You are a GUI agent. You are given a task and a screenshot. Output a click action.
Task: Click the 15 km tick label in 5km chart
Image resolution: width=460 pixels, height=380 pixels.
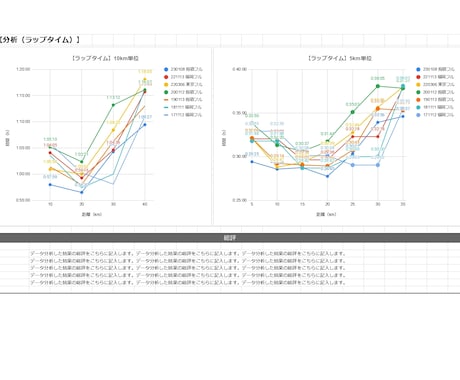(302, 204)
